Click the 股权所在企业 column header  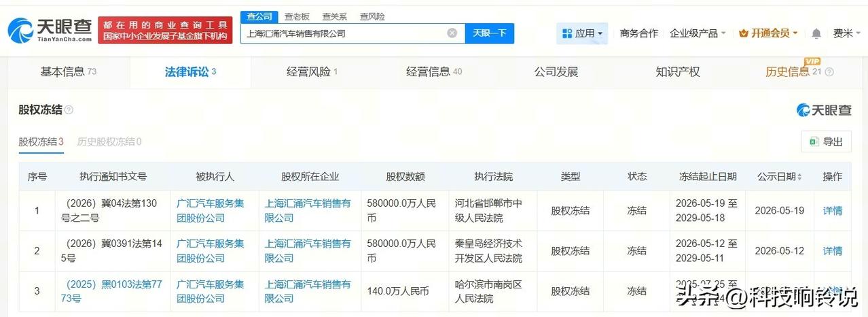310,177
